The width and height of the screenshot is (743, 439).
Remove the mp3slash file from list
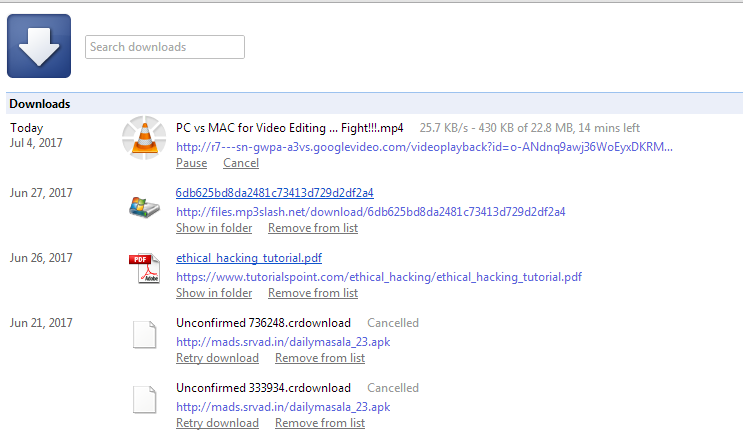(x=313, y=228)
